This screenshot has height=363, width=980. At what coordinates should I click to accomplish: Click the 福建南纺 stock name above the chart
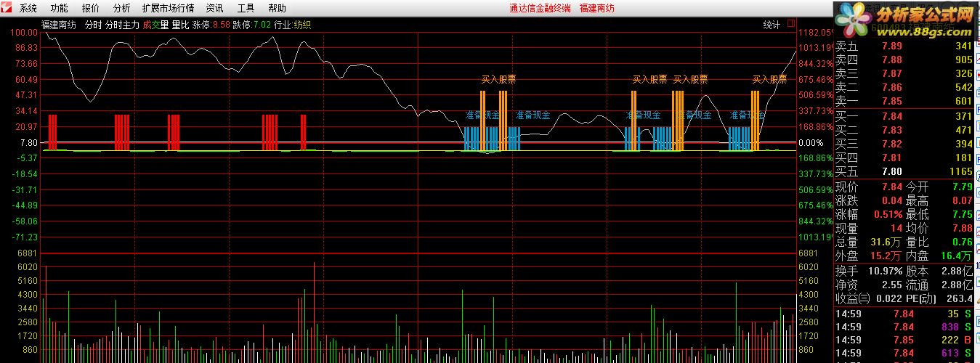point(59,25)
